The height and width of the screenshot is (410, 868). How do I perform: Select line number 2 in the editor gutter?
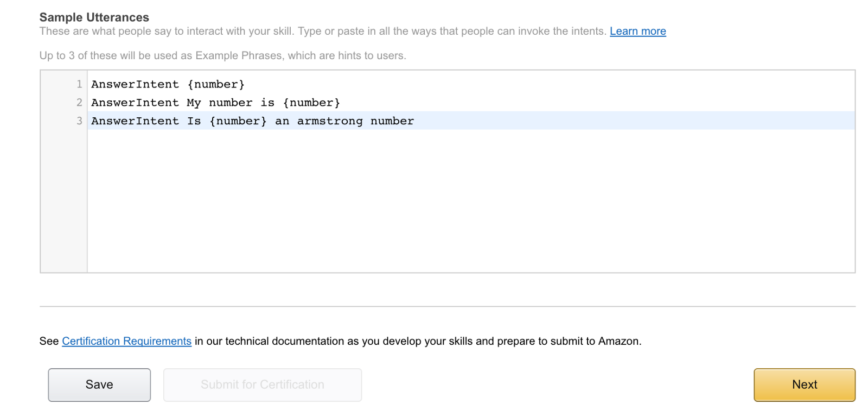coord(79,103)
